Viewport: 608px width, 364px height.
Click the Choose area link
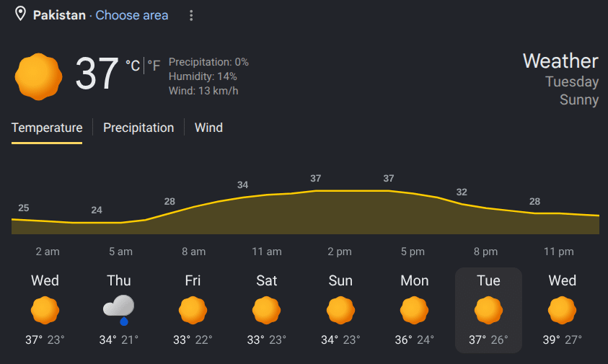pos(132,15)
